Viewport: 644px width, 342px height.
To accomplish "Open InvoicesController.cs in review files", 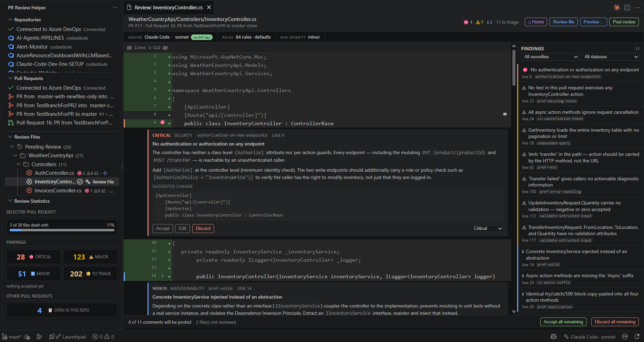I will click(58, 191).
